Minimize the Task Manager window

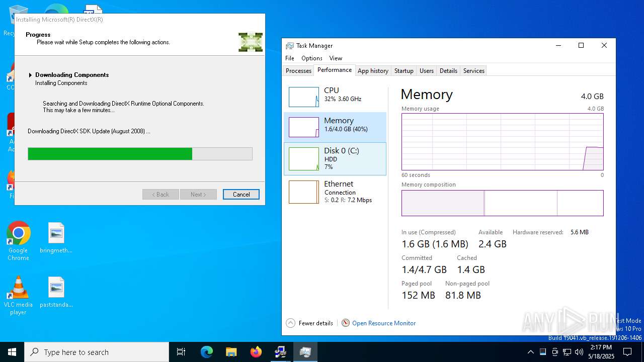(x=558, y=46)
